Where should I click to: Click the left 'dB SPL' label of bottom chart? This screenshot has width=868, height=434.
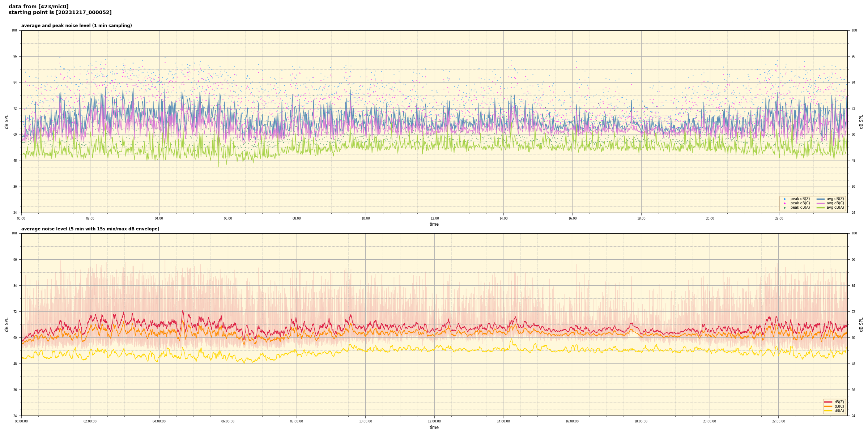click(7, 324)
